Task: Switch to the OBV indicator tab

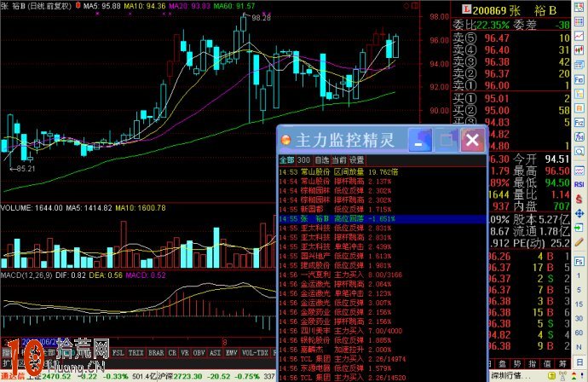Action: [199, 353]
